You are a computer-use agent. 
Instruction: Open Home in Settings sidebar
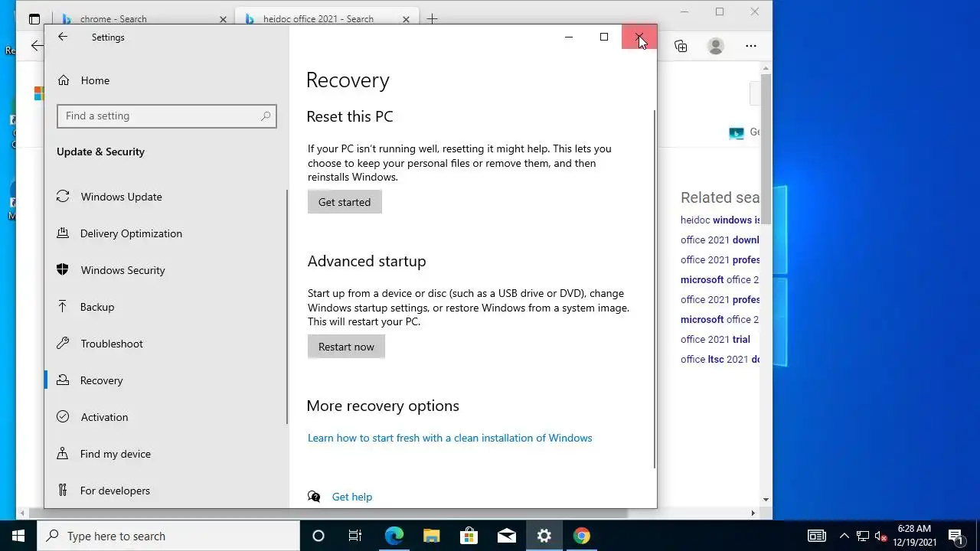[95, 80]
